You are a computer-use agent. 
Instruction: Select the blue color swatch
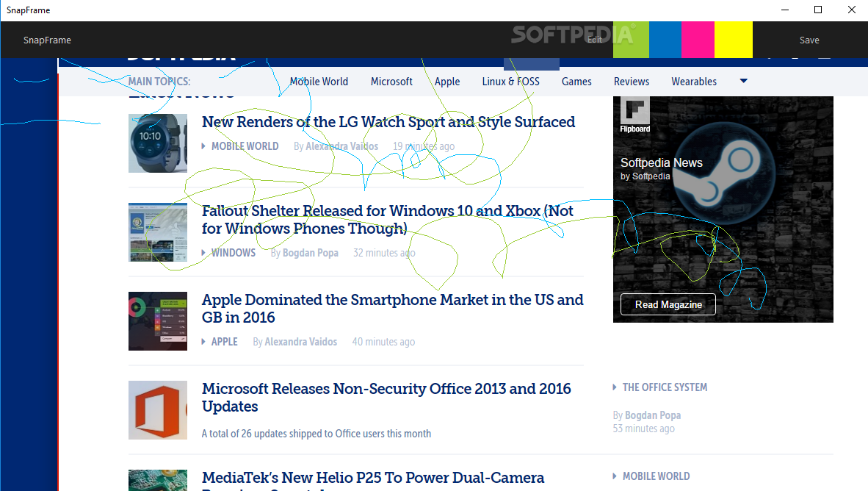665,40
